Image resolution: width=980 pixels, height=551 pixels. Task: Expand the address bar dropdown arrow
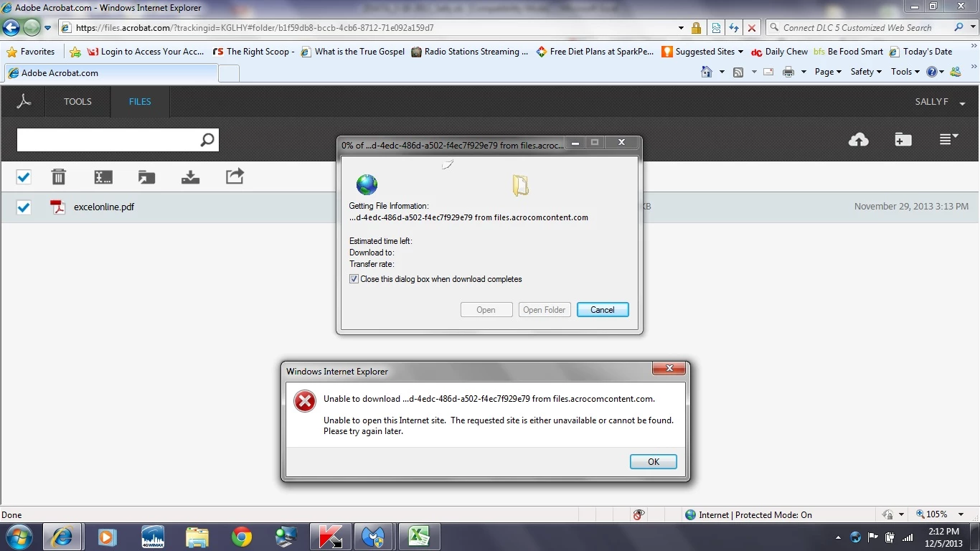pyautogui.click(x=681, y=28)
